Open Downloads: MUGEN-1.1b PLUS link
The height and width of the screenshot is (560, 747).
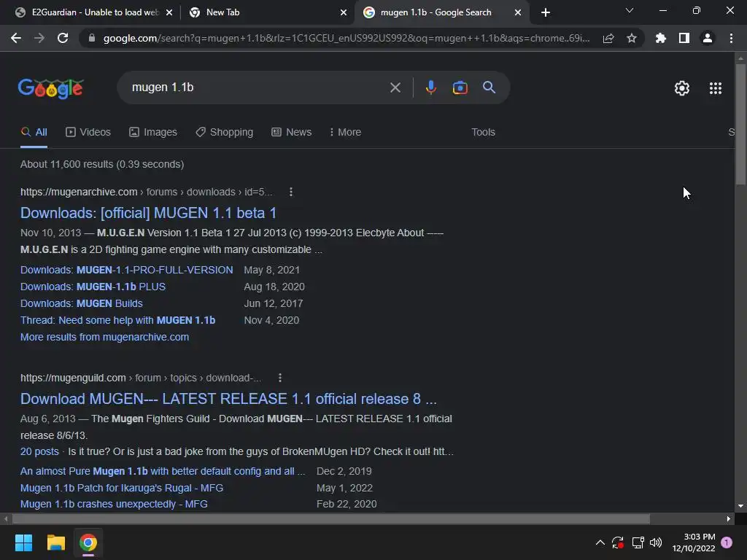[x=93, y=287]
